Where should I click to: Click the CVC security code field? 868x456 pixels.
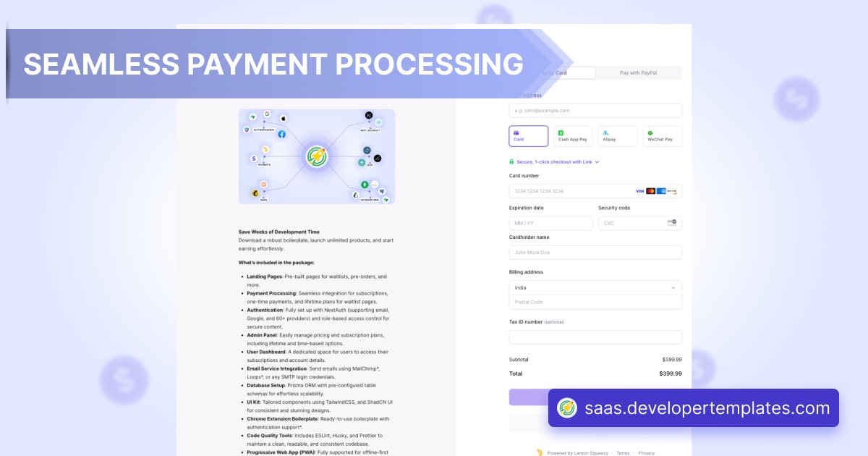[x=639, y=223]
